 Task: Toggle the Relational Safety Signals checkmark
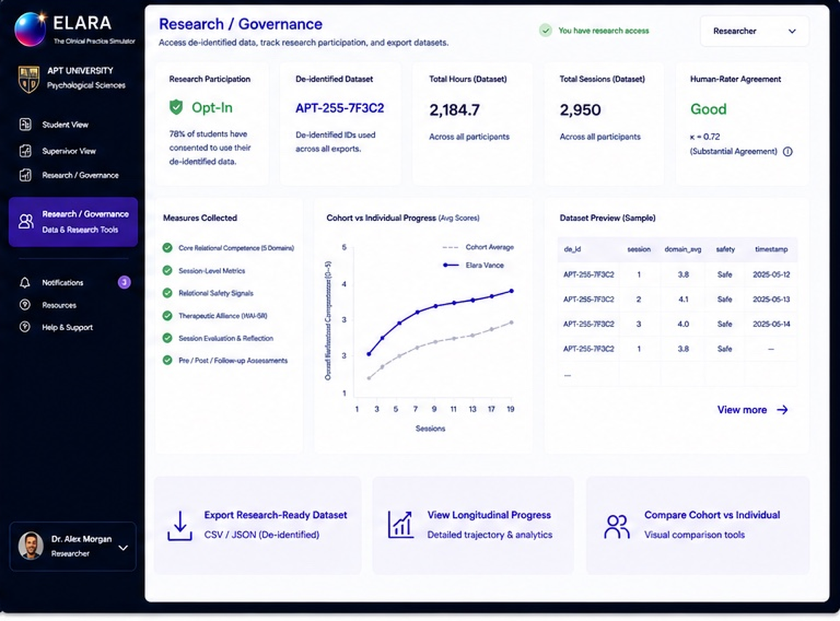coord(167,293)
